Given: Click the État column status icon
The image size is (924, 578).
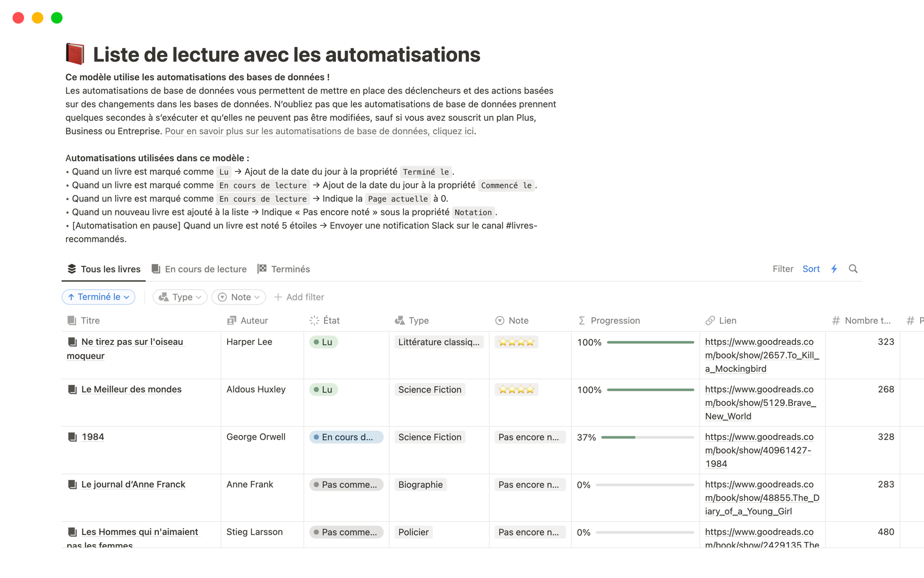Looking at the screenshot, I should point(314,320).
